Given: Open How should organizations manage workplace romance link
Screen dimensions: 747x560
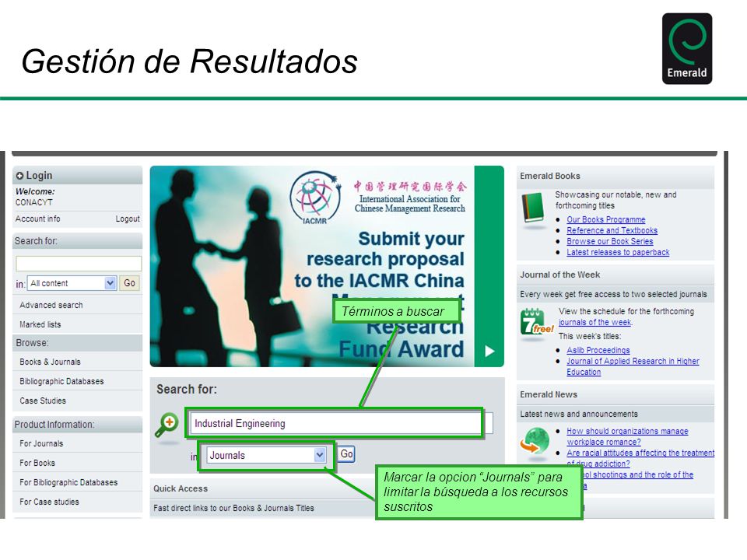Looking at the screenshot, I should pos(627,436).
